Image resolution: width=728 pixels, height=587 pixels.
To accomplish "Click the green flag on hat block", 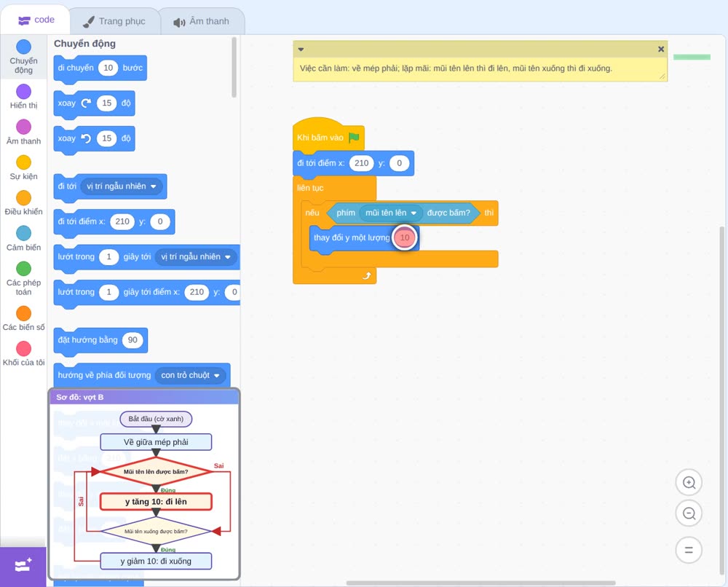I will (354, 138).
